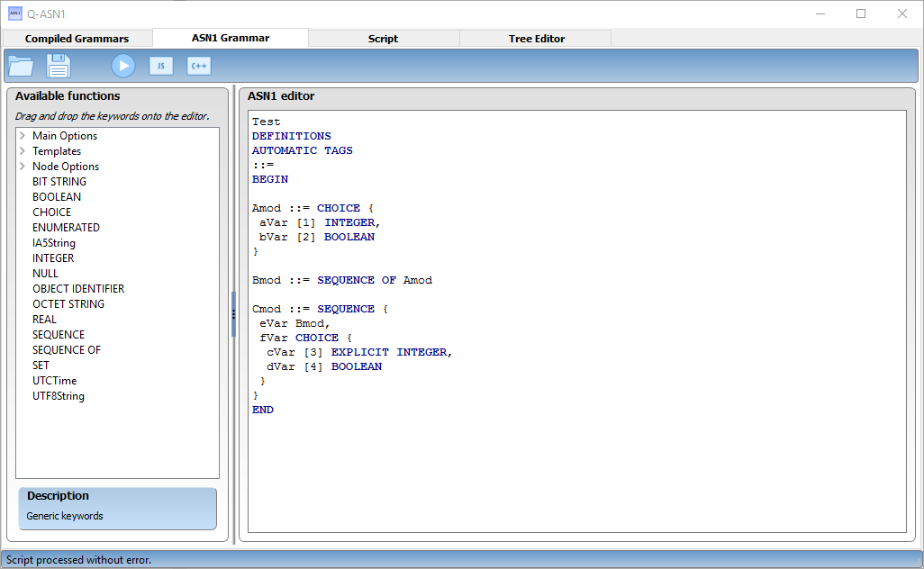Click the C++ export toolbar icon
924x569 pixels.
[198, 66]
